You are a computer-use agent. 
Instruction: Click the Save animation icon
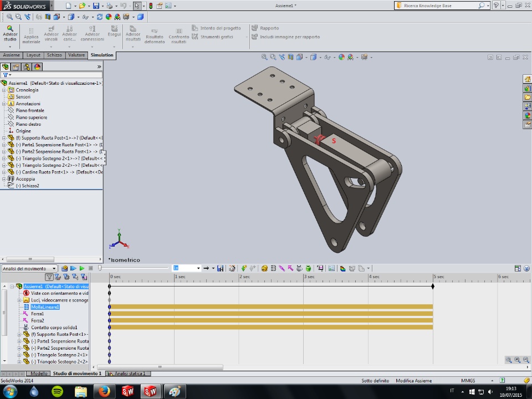[220, 268]
